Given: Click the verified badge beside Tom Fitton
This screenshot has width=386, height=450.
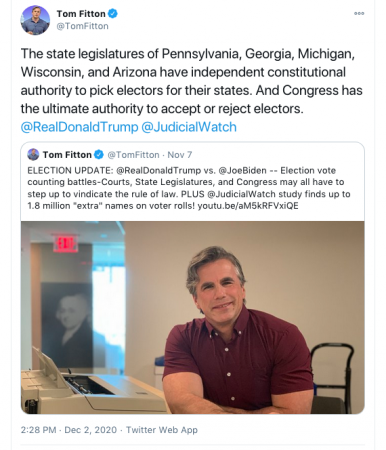Looking at the screenshot, I should pos(113,14).
